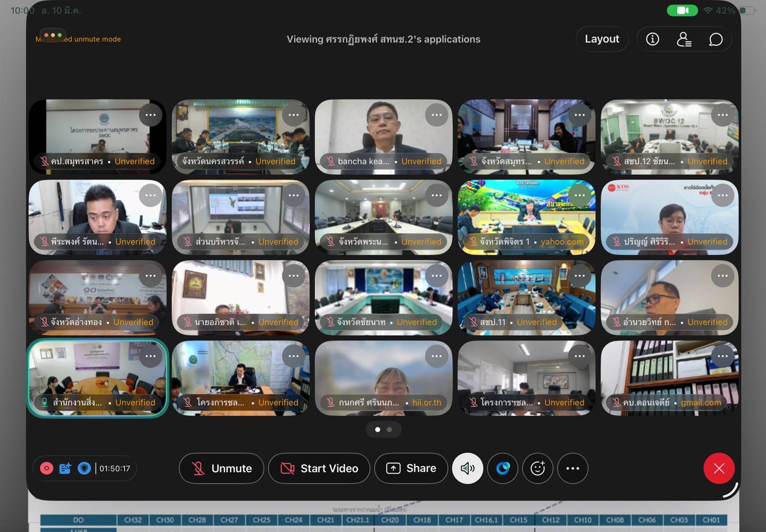Leave the meeting with red X
766x532 pixels.
719,468
